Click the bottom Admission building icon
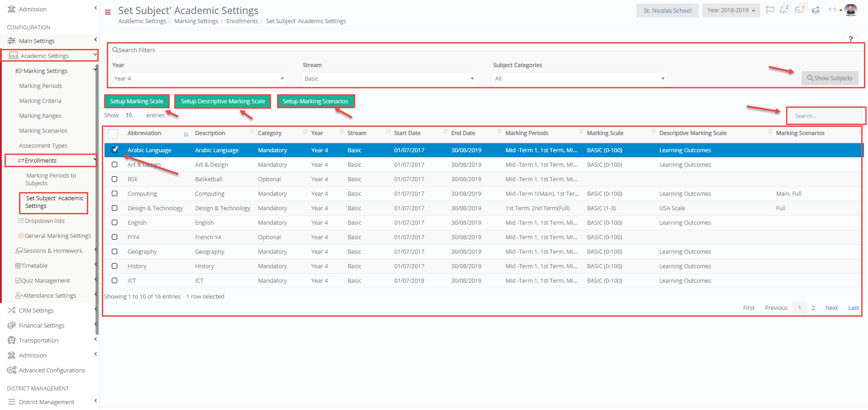868x410 pixels. 12,355
